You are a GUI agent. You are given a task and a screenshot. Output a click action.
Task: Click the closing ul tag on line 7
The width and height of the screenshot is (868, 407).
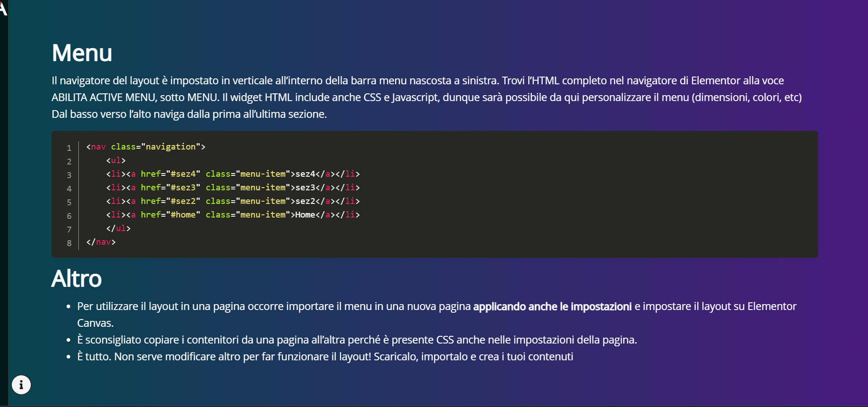[x=118, y=228]
